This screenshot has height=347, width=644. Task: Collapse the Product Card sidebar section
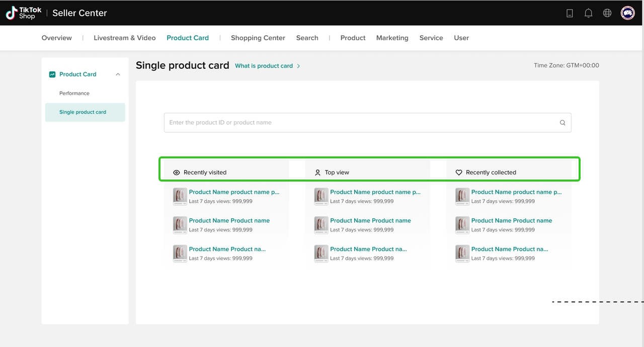(118, 74)
